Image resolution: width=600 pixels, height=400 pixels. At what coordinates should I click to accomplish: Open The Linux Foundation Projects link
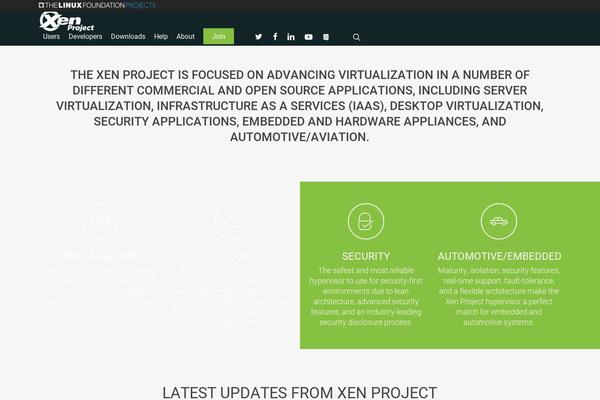pyautogui.click(x=97, y=5)
